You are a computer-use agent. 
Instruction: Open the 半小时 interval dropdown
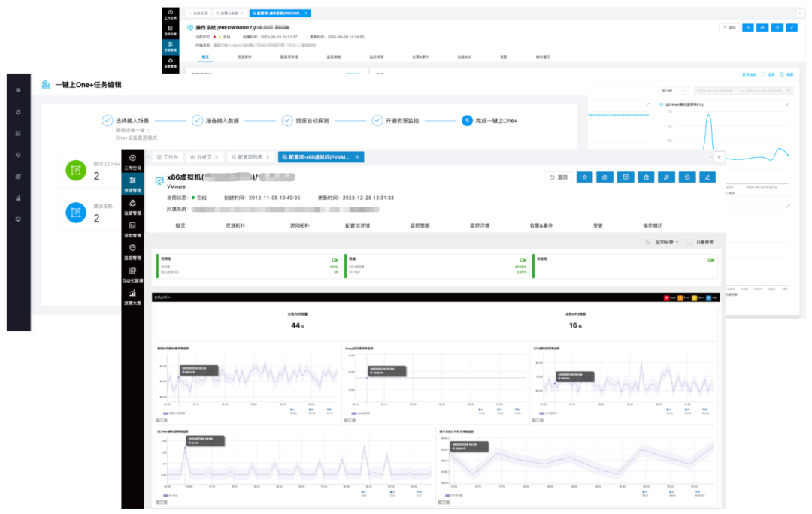673,91
